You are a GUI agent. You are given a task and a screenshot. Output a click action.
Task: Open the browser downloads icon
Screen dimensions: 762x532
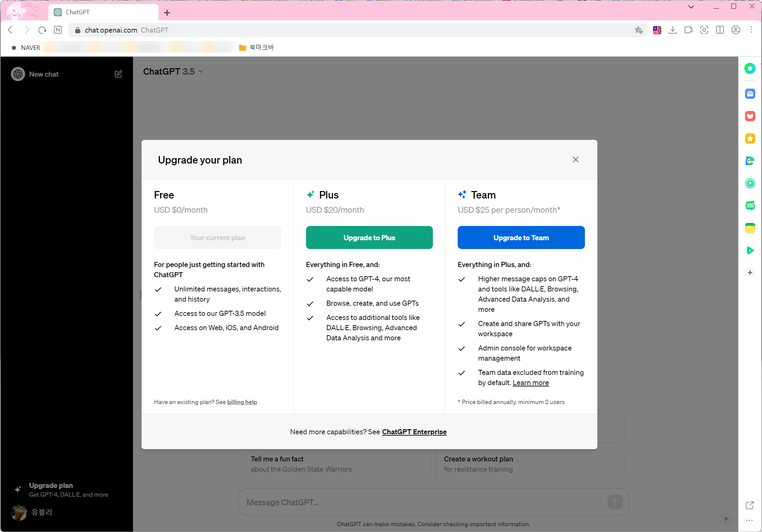(672, 30)
